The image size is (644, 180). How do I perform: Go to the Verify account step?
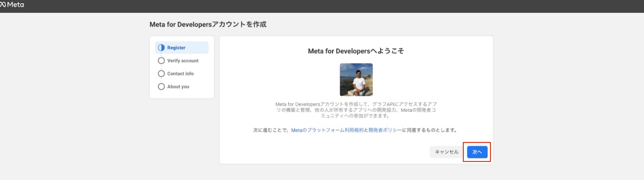coord(183,61)
